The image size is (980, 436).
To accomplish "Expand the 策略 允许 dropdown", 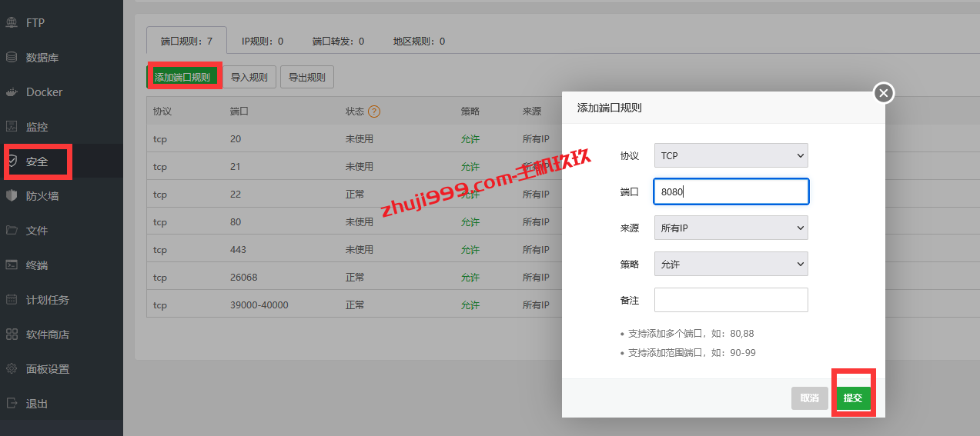I will (731, 264).
